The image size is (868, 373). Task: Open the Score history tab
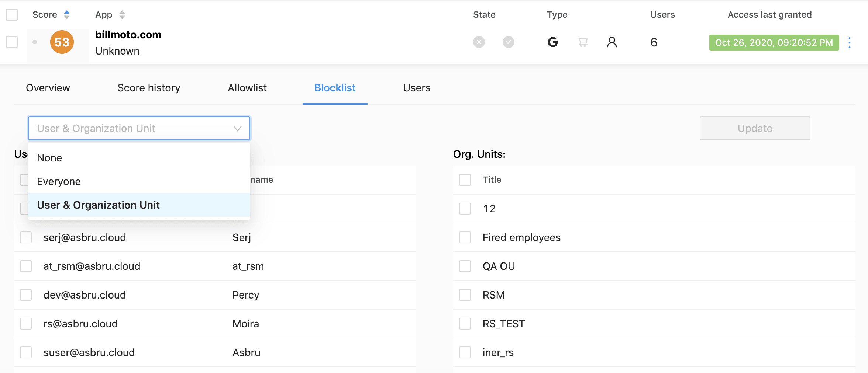149,88
